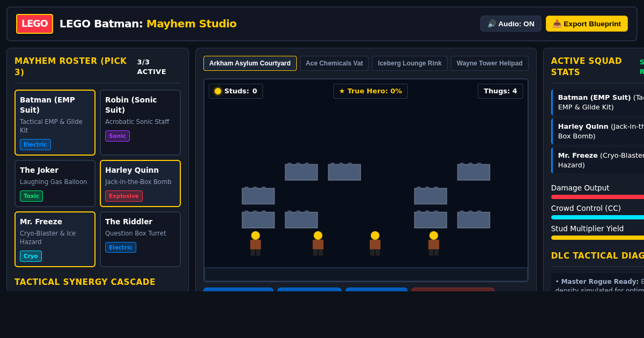Viewport: 644px width, 338px height.
Task: Add The Joker roster card
Action: [x=55, y=183]
